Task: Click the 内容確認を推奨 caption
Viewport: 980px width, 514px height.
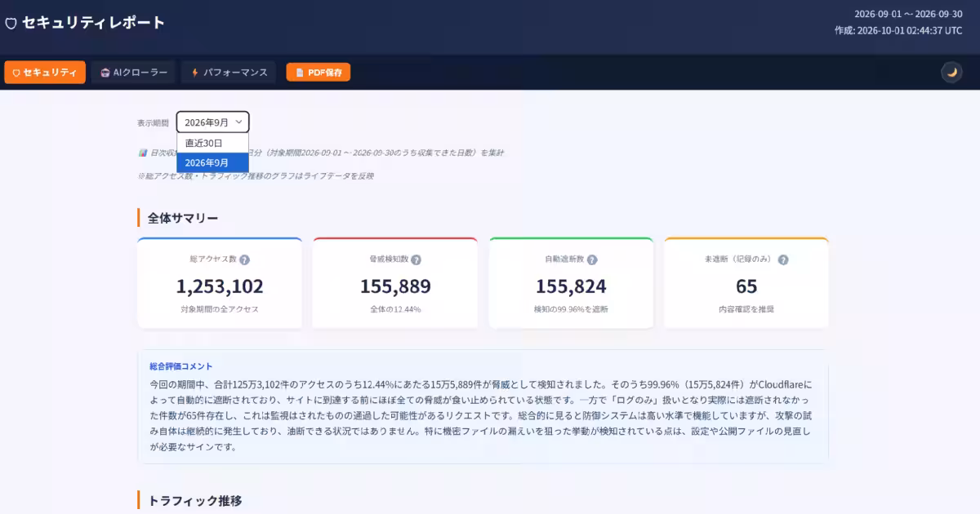Action: pos(746,309)
